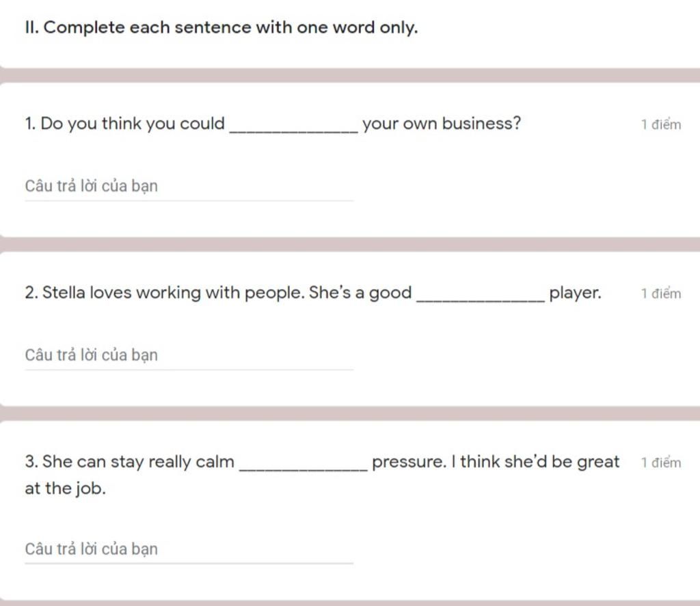Viewport: 700px width, 606px height.
Task: Click the divider band between questions 1 and 2
Action: [350, 244]
